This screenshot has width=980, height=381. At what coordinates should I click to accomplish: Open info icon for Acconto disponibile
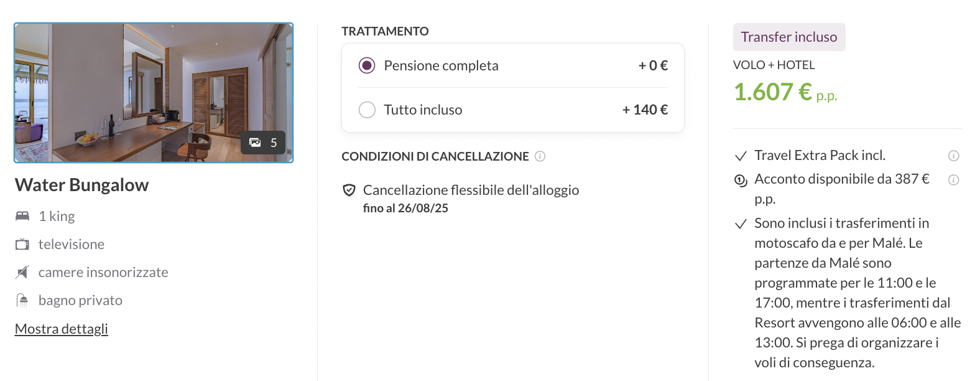coord(953,180)
